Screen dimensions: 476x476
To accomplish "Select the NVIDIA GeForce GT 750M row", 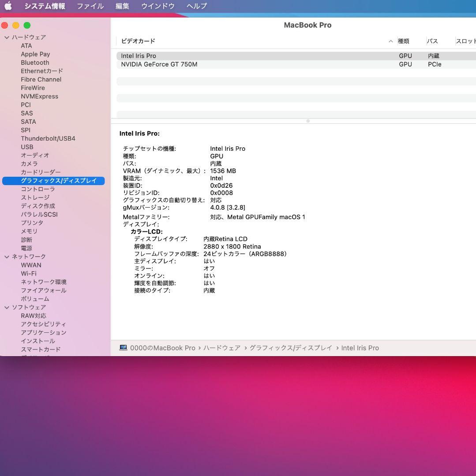I will [159, 64].
